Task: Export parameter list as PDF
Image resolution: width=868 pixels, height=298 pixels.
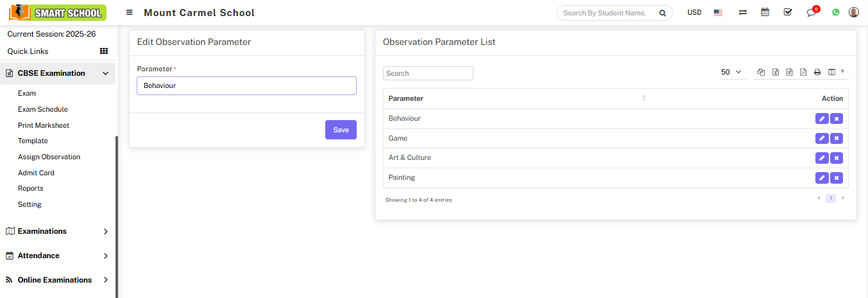Action: (x=803, y=73)
